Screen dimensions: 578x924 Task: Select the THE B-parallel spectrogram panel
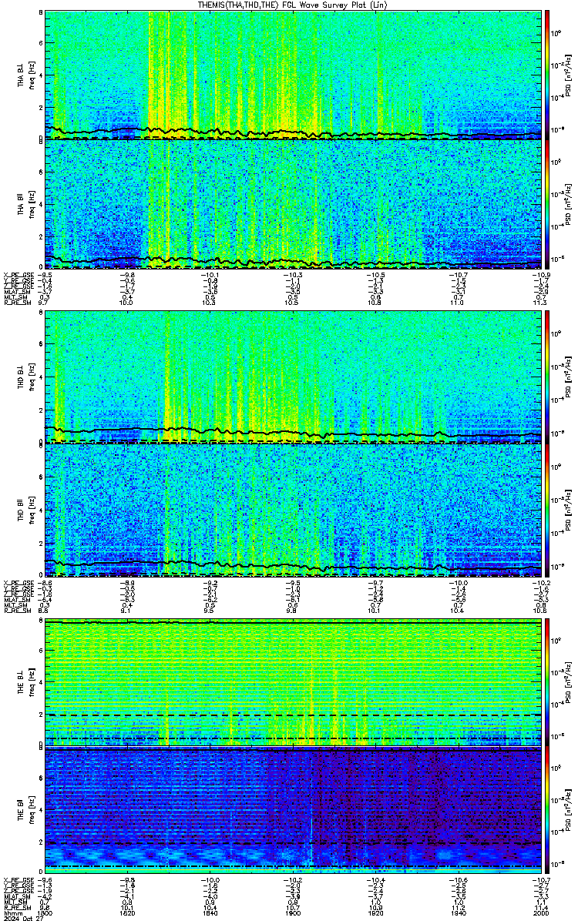click(294, 811)
